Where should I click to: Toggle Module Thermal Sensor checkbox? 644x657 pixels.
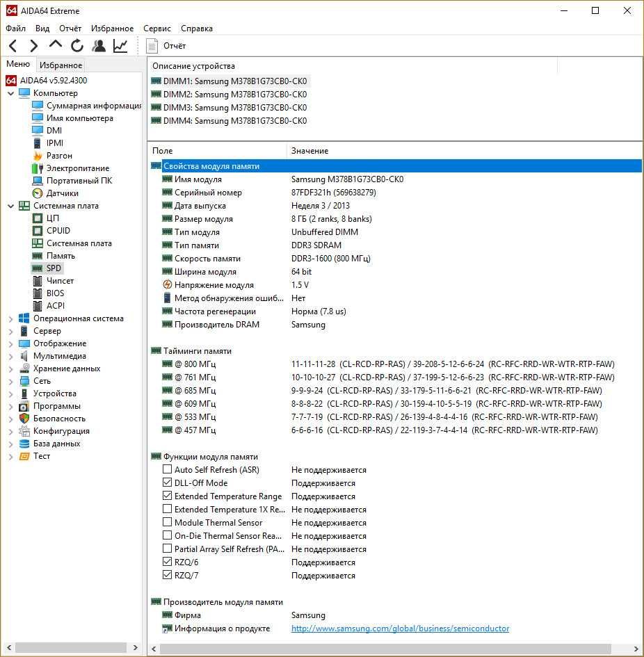pos(168,522)
